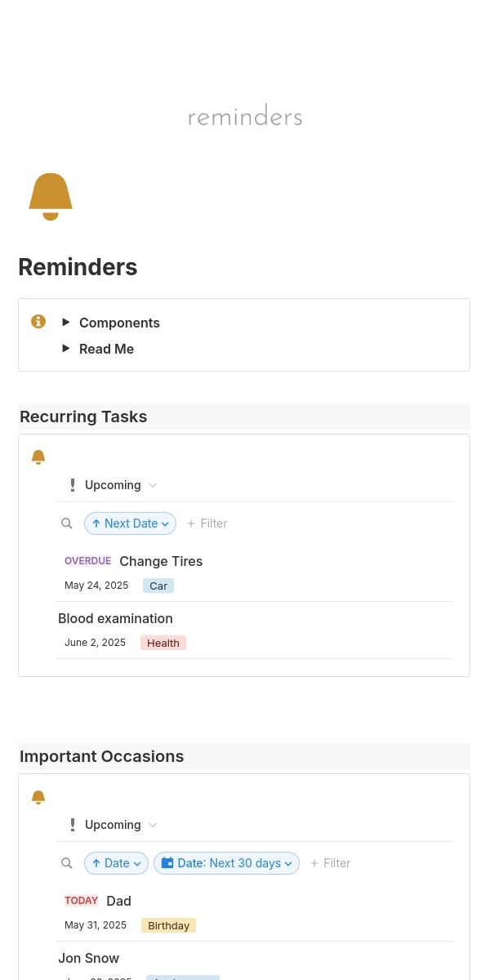The image size is (490, 980).
Task: Open the Next Date sort pill
Action: pos(130,523)
